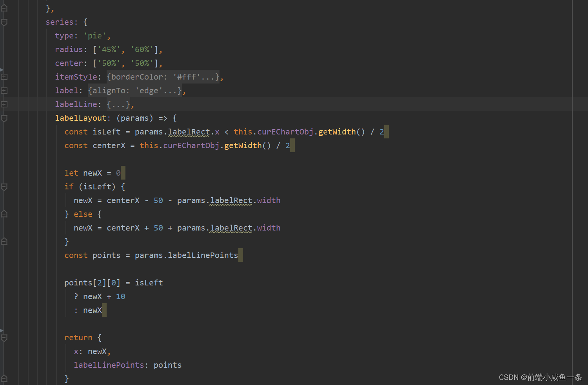Collapse the labelLayout function via gutter marker

point(4,118)
